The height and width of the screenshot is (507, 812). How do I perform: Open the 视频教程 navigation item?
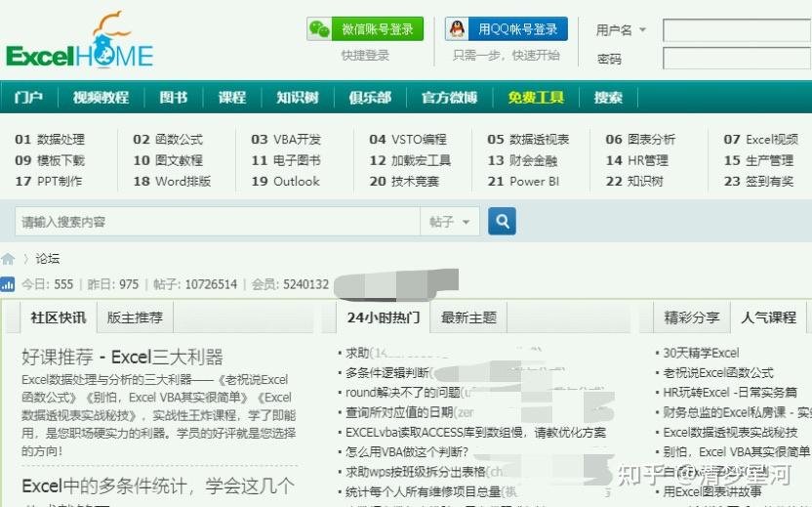(x=101, y=97)
